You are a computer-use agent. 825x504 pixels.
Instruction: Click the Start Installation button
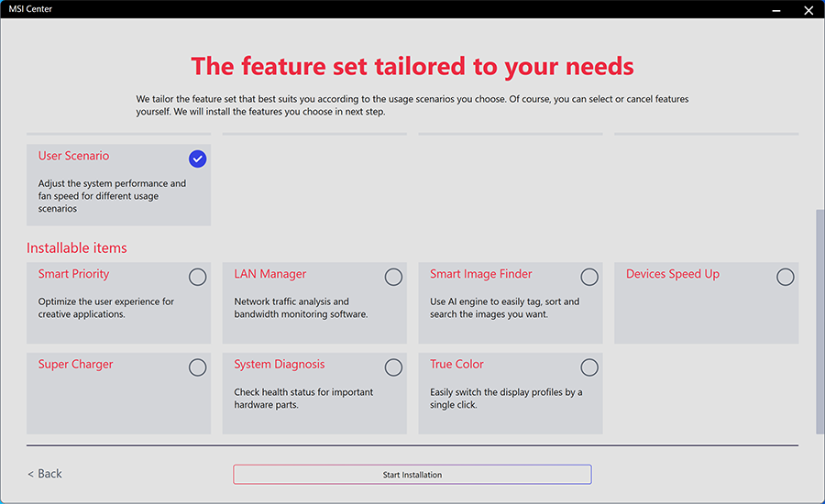click(x=412, y=475)
